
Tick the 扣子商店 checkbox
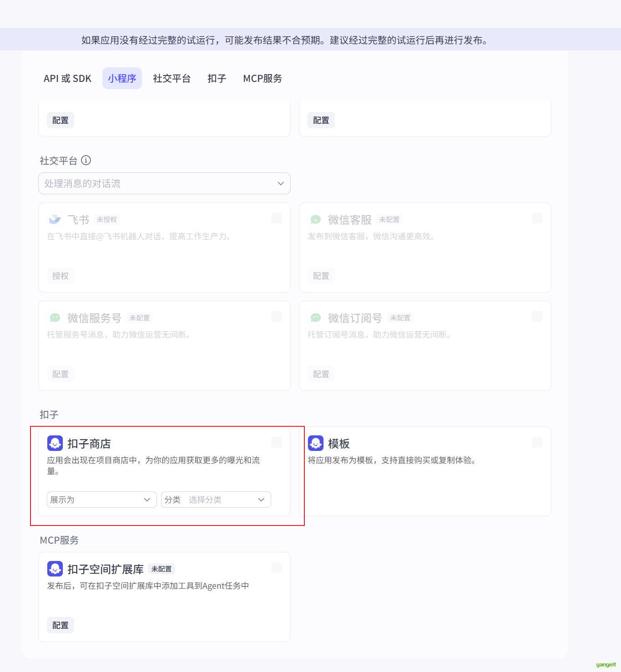(x=277, y=442)
